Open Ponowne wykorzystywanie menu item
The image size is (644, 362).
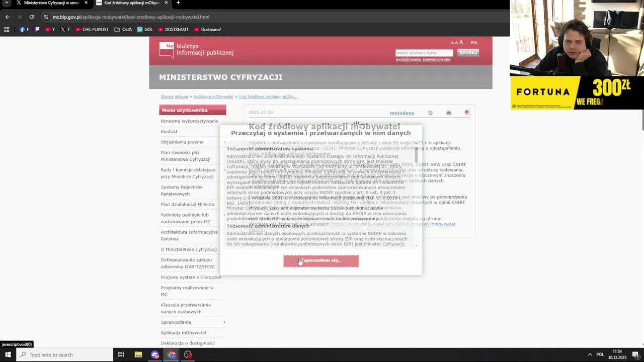point(190,121)
